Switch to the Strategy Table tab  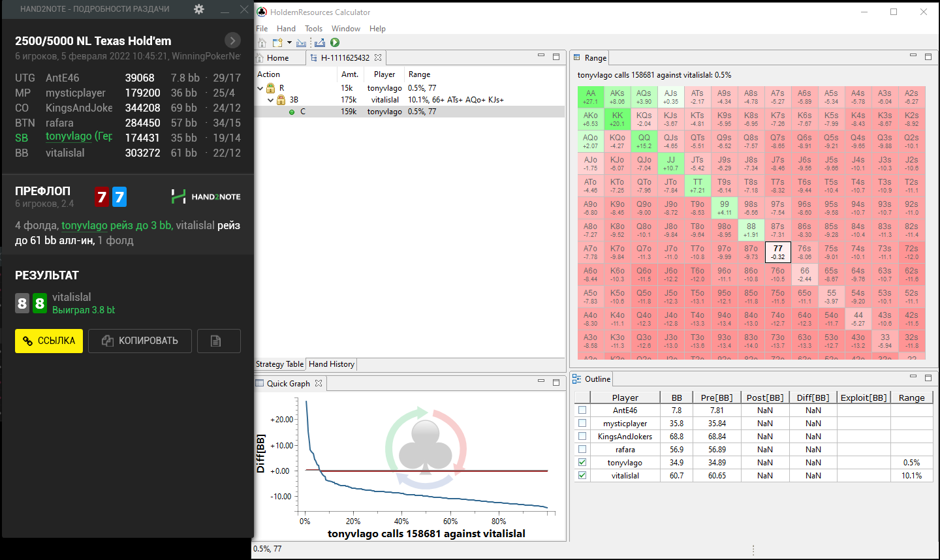click(280, 364)
